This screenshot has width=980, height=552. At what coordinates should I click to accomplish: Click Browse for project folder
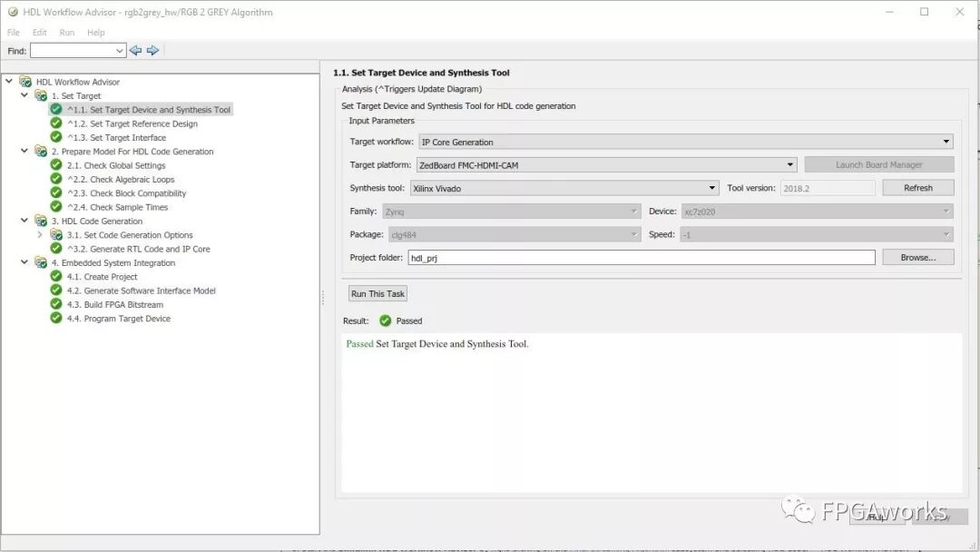coord(917,258)
